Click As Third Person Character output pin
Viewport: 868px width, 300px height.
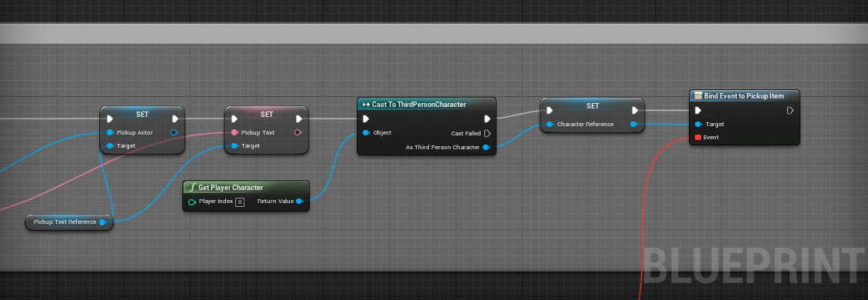(x=486, y=147)
